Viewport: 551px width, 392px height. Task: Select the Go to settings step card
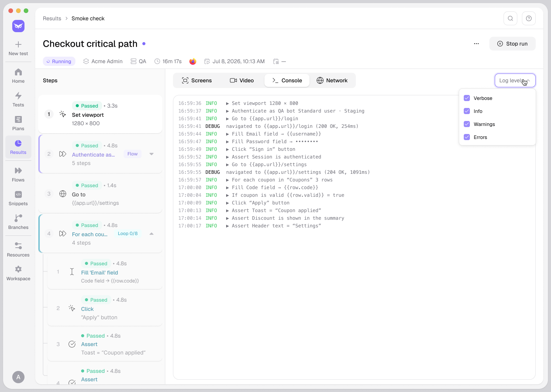pos(100,194)
